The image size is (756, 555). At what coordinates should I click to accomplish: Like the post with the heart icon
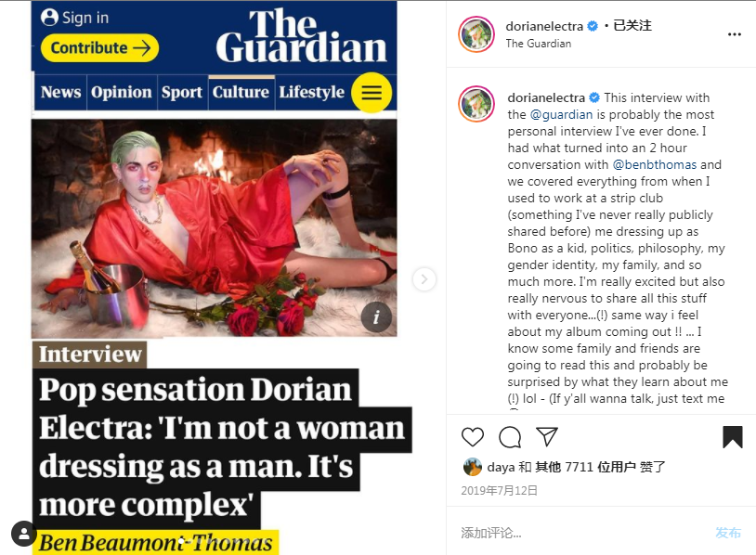472,437
